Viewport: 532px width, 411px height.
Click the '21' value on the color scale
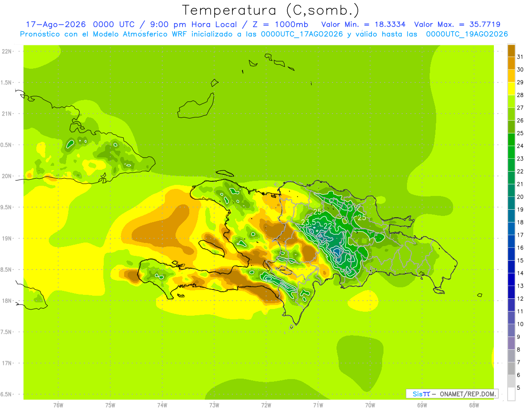(x=520, y=184)
